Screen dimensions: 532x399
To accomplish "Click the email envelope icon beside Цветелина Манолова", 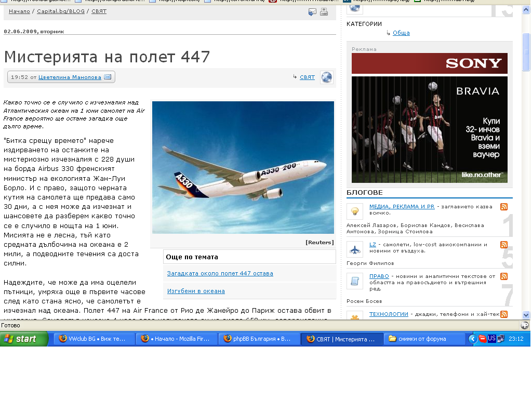I will pyautogui.click(x=108, y=77).
